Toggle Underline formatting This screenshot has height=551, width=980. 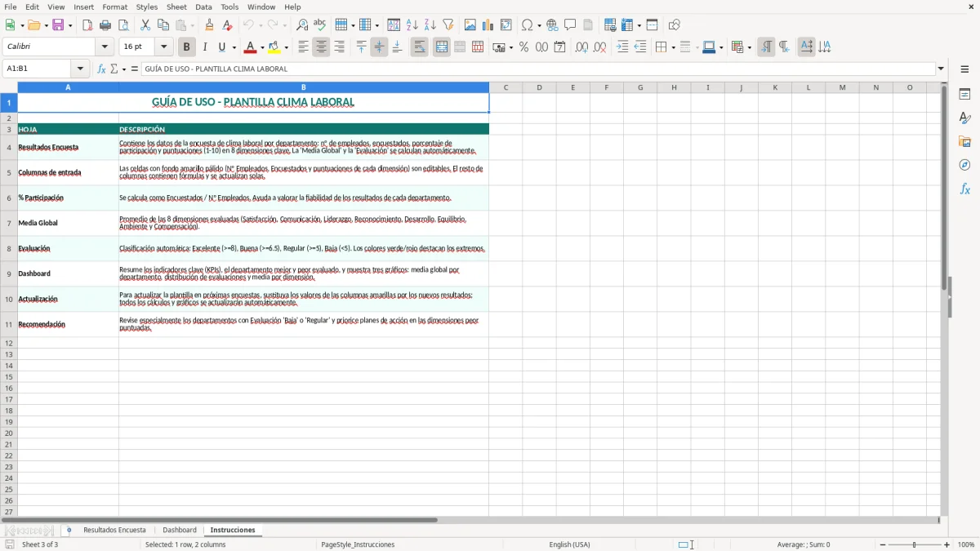tap(221, 47)
